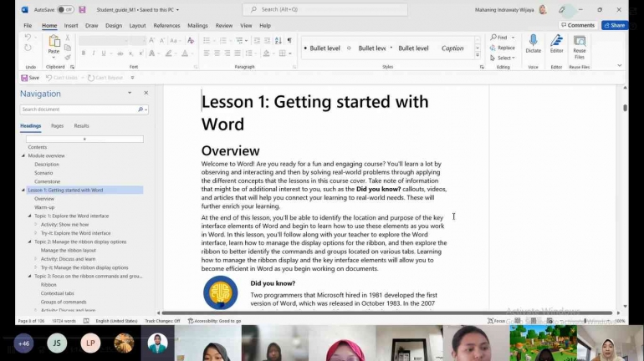Launch the Editor proofing tool
This screenshot has width=644, height=361.
click(x=556, y=42)
